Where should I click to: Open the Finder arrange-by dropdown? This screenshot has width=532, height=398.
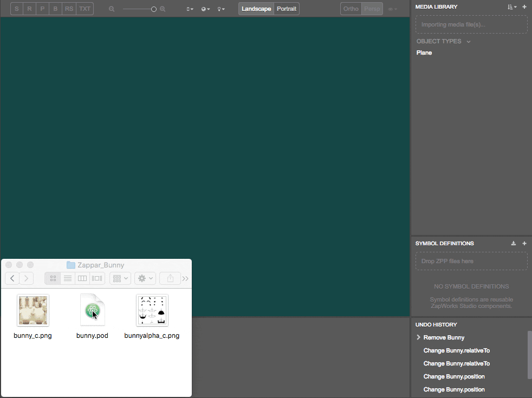[120, 278]
